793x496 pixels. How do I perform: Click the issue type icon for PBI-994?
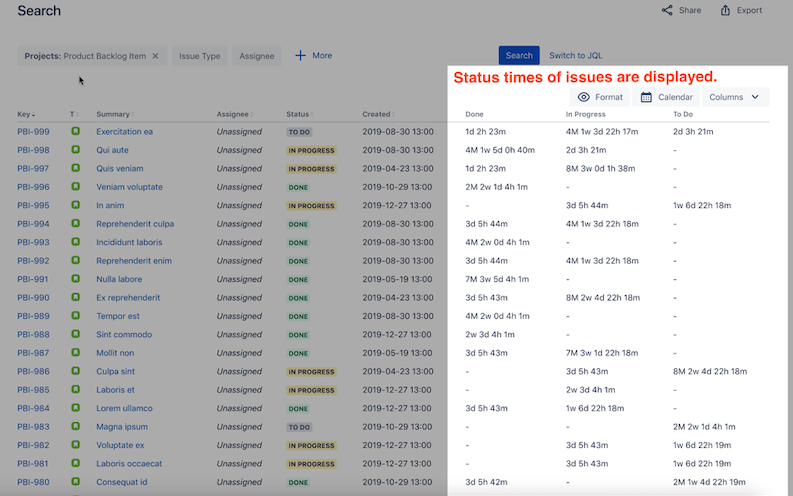coord(75,223)
